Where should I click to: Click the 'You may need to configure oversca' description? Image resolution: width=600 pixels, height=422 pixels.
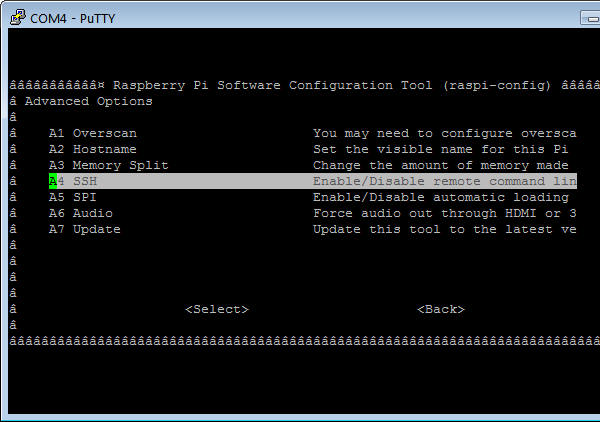(x=445, y=133)
